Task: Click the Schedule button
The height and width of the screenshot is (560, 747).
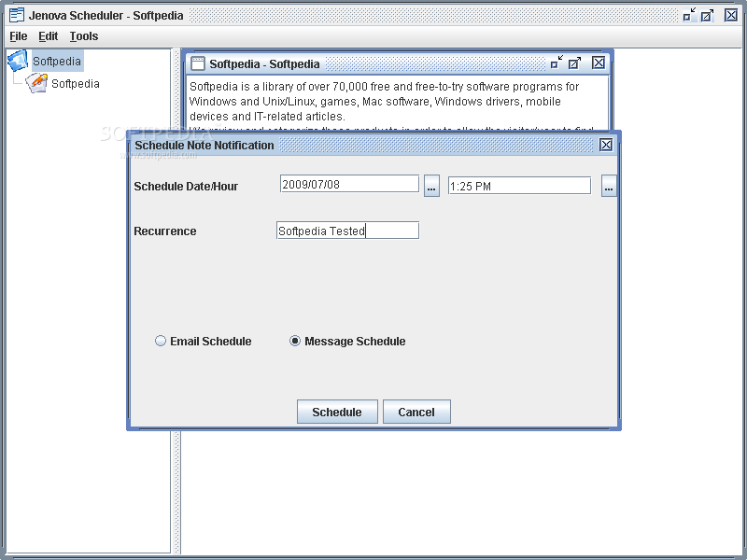Action: point(337,412)
